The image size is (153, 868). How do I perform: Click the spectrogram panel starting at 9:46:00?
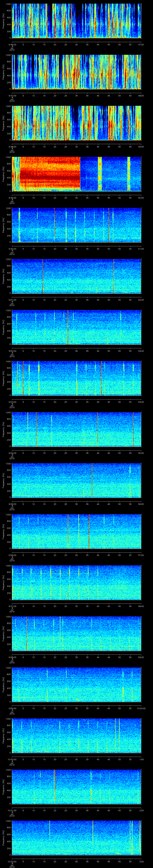click(x=77, y=21)
